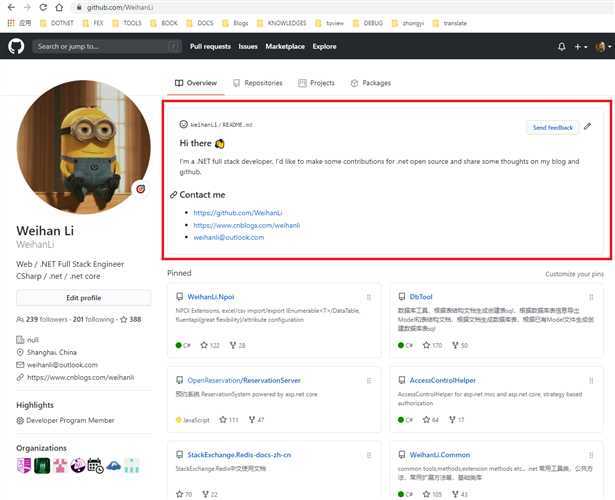The height and width of the screenshot is (500, 615).
Task: Open the WeihanLi.Common repository
Action: pyautogui.click(x=440, y=455)
